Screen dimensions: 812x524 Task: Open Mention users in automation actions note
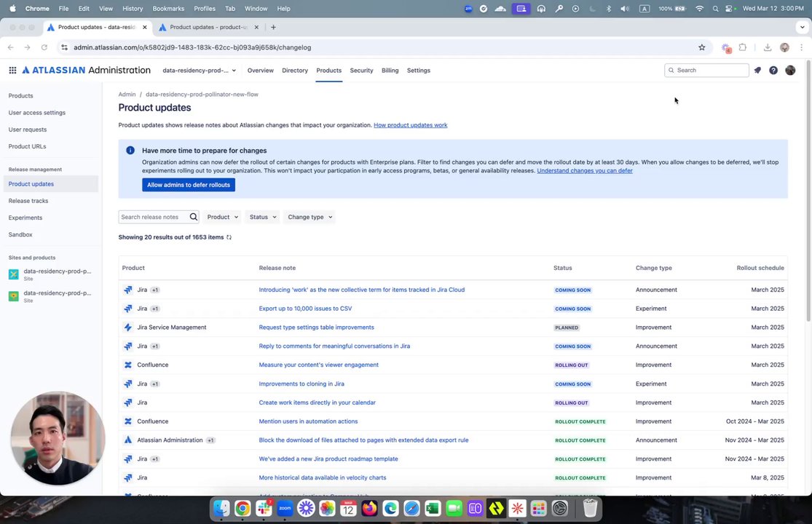pos(308,421)
